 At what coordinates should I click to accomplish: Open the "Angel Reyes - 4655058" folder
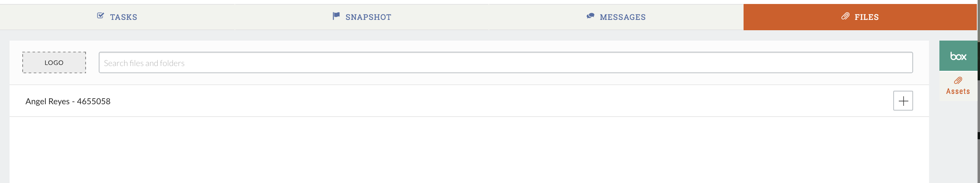coord(68,101)
